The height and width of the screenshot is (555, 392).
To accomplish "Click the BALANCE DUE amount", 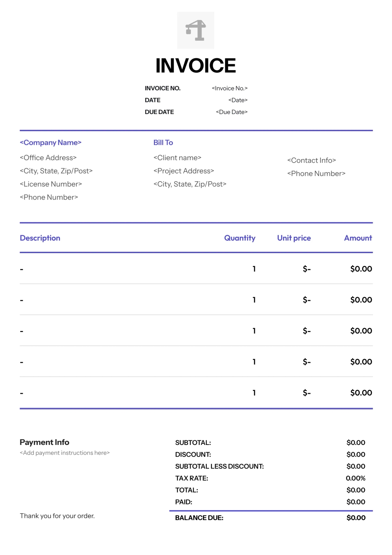I will coord(356,518).
